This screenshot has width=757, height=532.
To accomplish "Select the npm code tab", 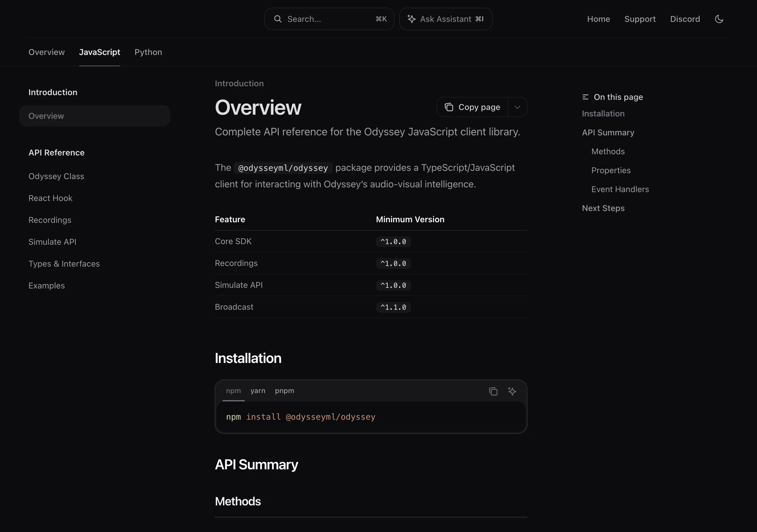I will pos(233,391).
